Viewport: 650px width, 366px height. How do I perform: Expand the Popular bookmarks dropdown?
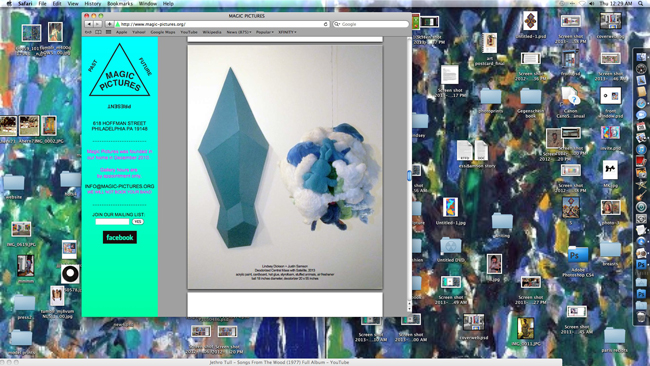(264, 32)
